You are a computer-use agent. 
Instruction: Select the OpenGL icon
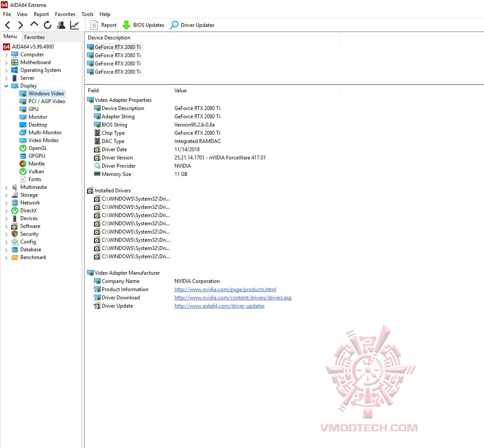click(x=23, y=148)
